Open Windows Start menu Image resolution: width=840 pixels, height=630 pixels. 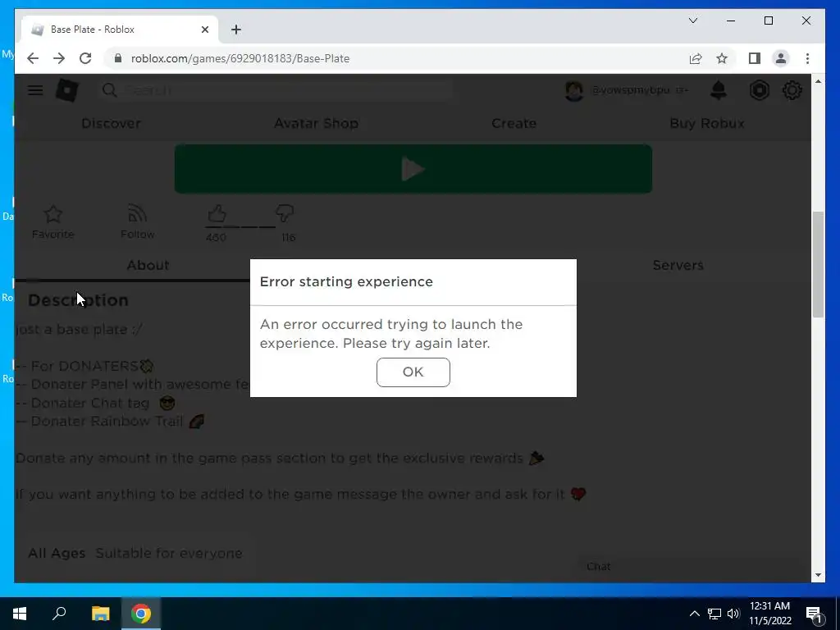(x=20, y=614)
